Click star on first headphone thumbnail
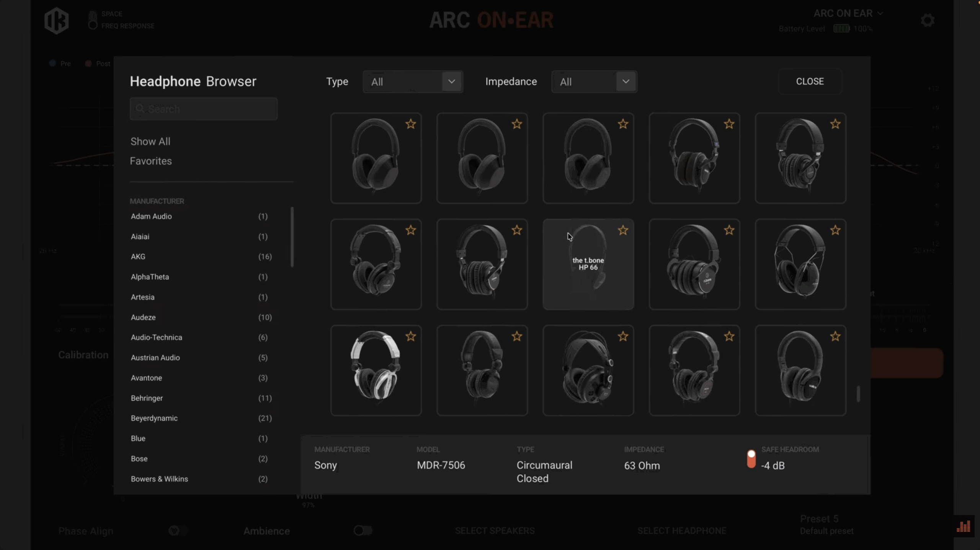 coord(410,124)
